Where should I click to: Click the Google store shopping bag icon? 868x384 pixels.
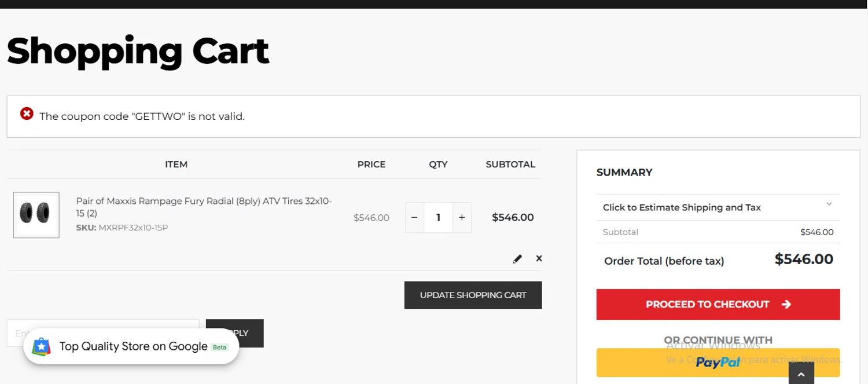point(41,347)
